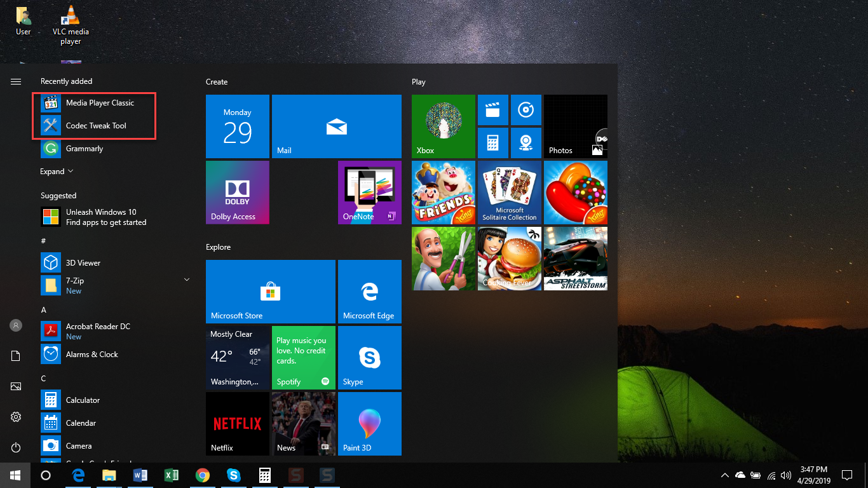Launch Google Chrome from the taskbar

point(202,475)
